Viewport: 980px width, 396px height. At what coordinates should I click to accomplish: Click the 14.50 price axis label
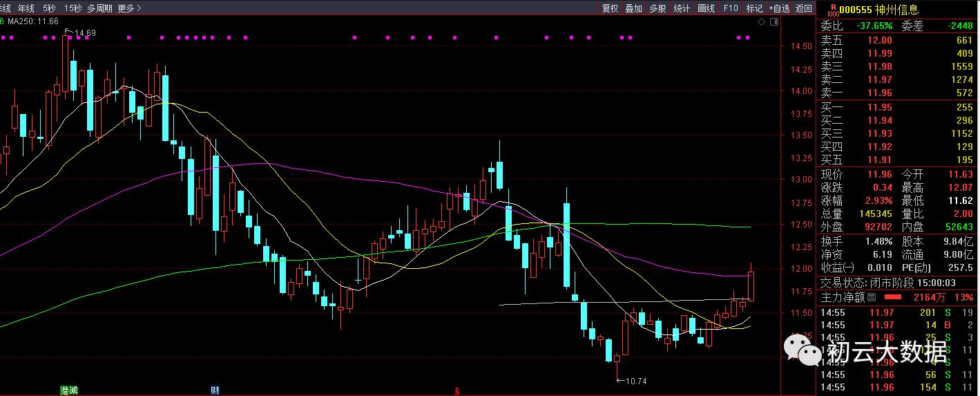[802, 46]
